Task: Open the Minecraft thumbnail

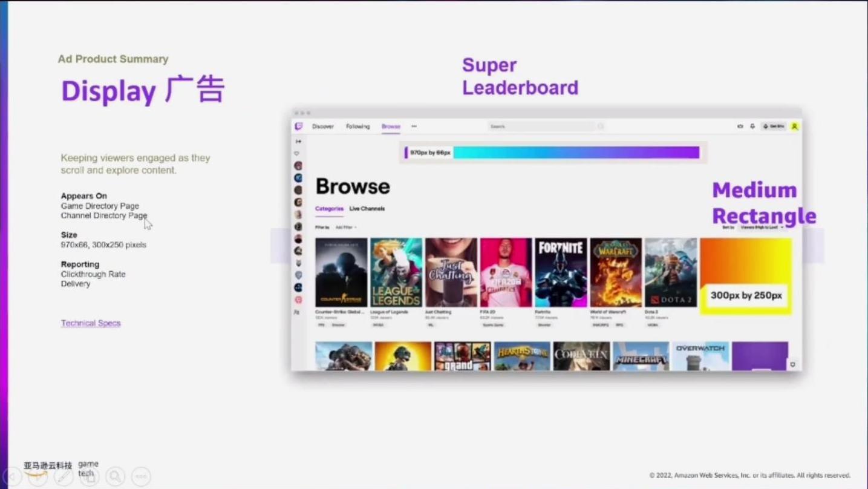Action: click(x=641, y=356)
